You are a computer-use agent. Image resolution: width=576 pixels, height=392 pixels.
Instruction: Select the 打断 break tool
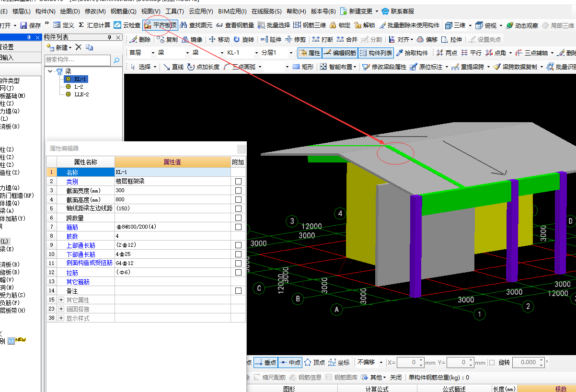pos(323,40)
